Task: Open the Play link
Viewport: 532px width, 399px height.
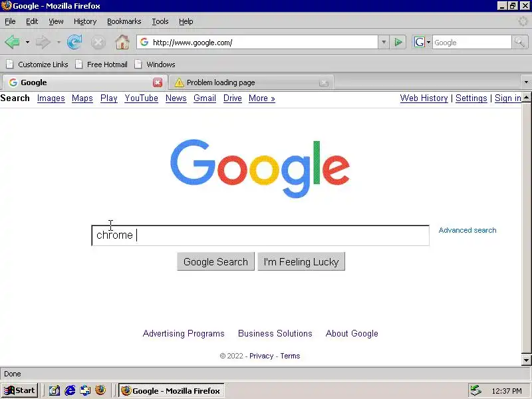Action: click(109, 98)
